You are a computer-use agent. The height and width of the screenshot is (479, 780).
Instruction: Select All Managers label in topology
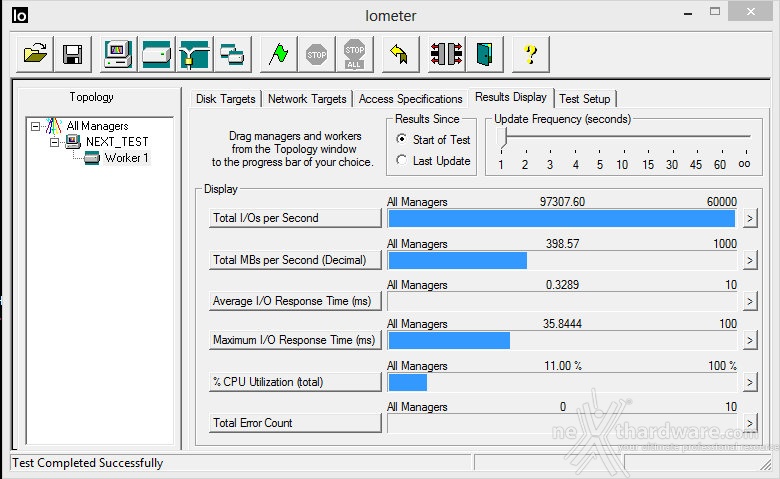pyautogui.click(x=98, y=126)
